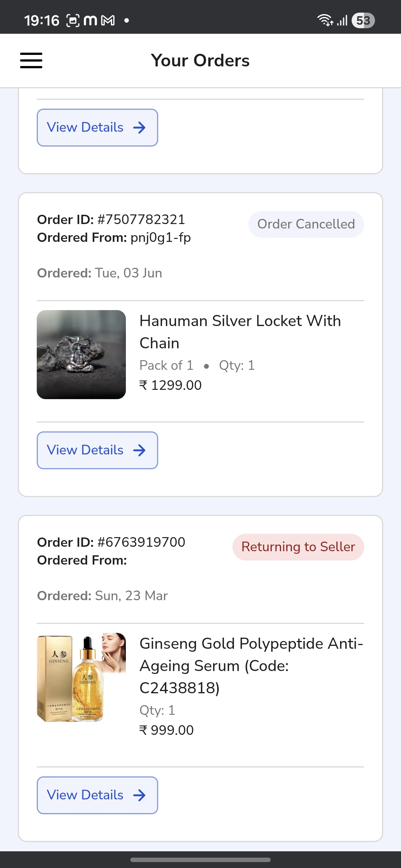Click arrow icon in Ginseng Serum's View Details
The width and height of the screenshot is (401, 868).
click(x=139, y=795)
